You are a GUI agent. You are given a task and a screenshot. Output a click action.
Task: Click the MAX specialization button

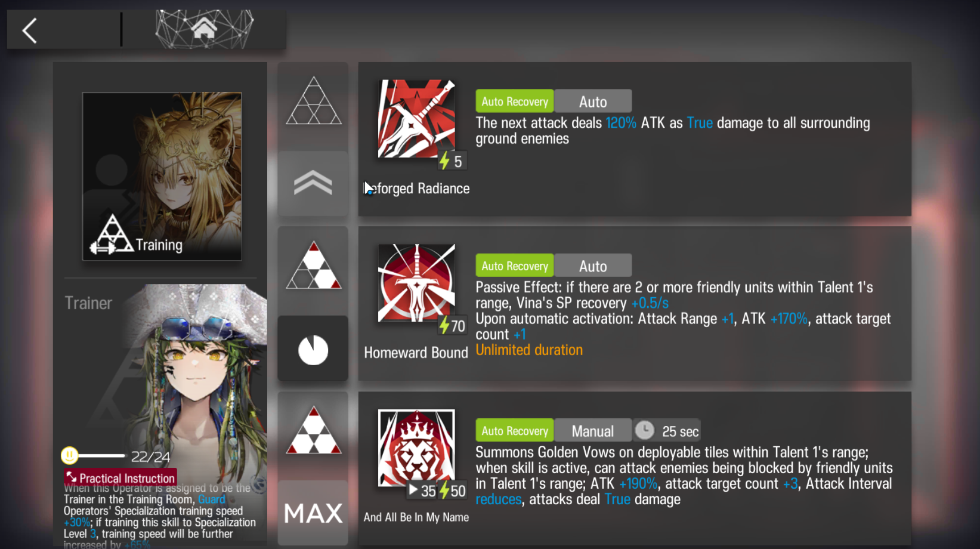pyautogui.click(x=313, y=513)
